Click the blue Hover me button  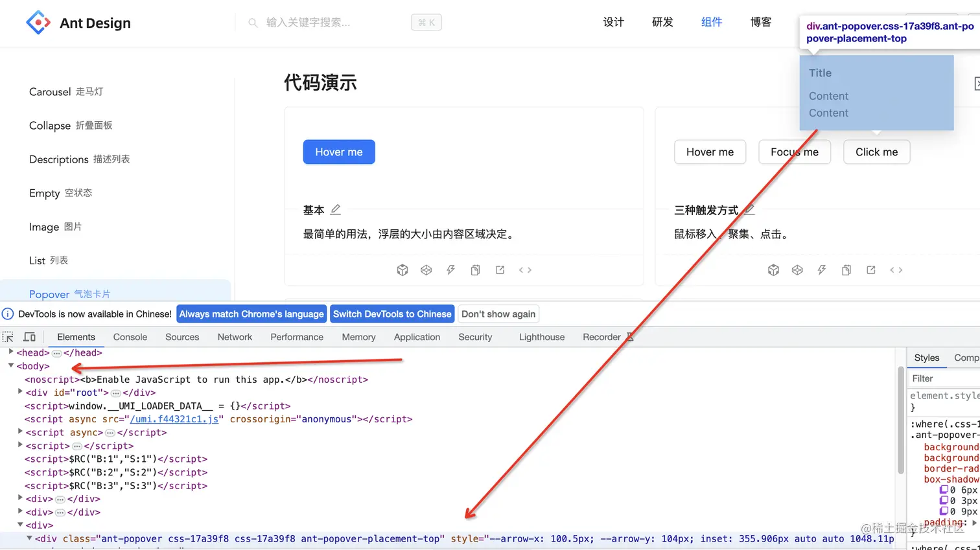[x=339, y=152]
